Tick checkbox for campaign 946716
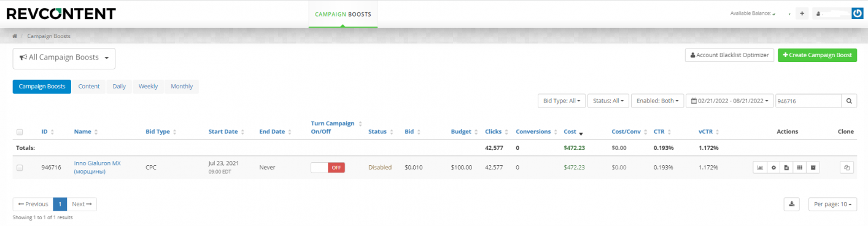 [20, 167]
